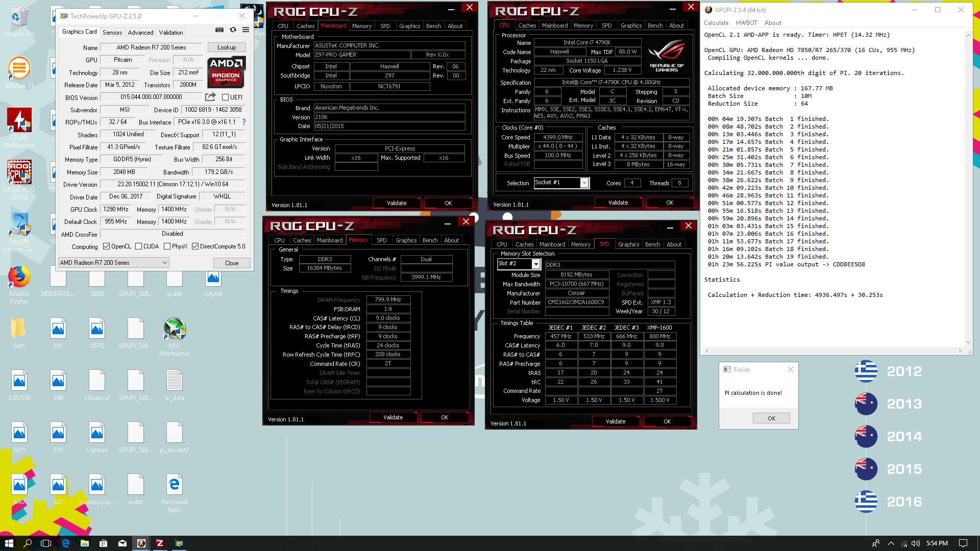Viewport: 980px width, 551px height.
Task: Click the GPU-Z screenshot camera icon
Action: [x=219, y=30]
